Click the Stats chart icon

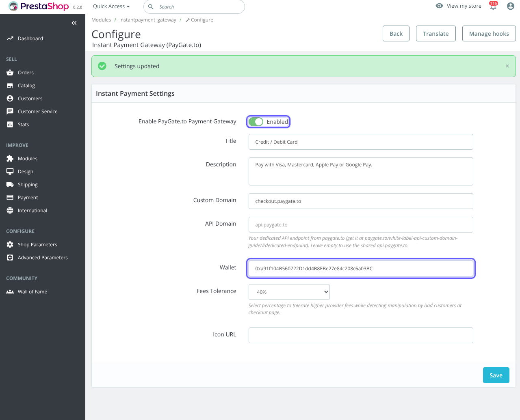pos(10,125)
